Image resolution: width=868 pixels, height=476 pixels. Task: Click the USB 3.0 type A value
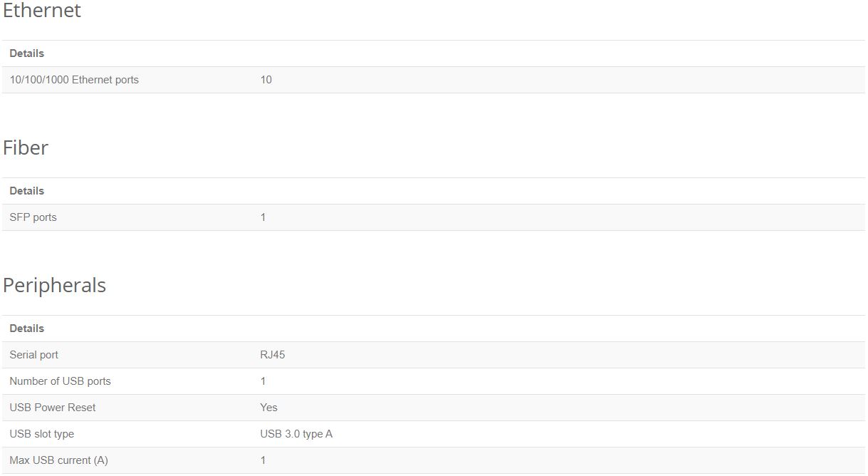[296, 434]
